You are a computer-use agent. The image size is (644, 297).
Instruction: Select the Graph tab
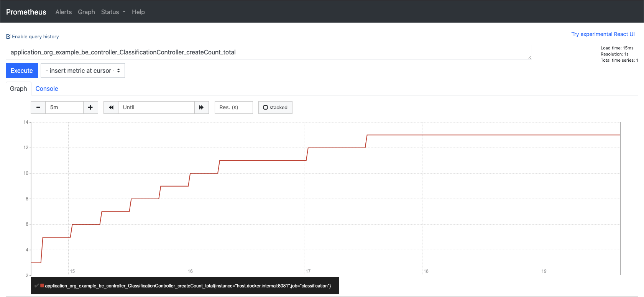coord(18,89)
